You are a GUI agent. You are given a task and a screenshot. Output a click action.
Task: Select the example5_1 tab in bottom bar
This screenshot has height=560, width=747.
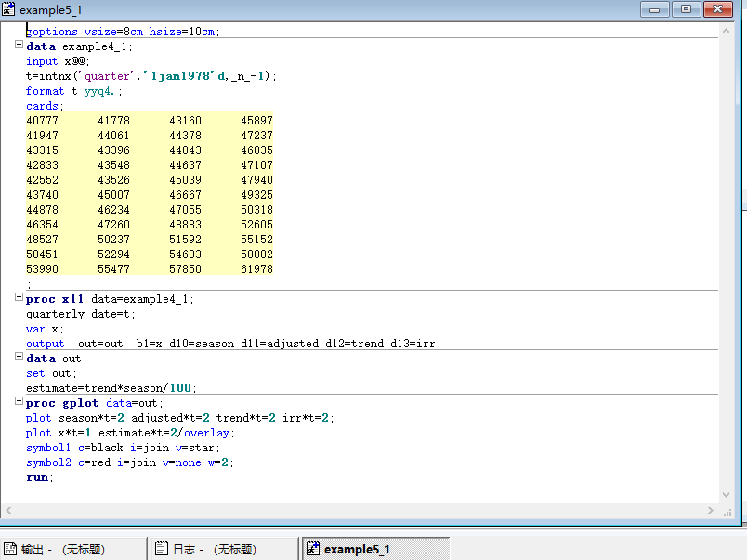356,549
